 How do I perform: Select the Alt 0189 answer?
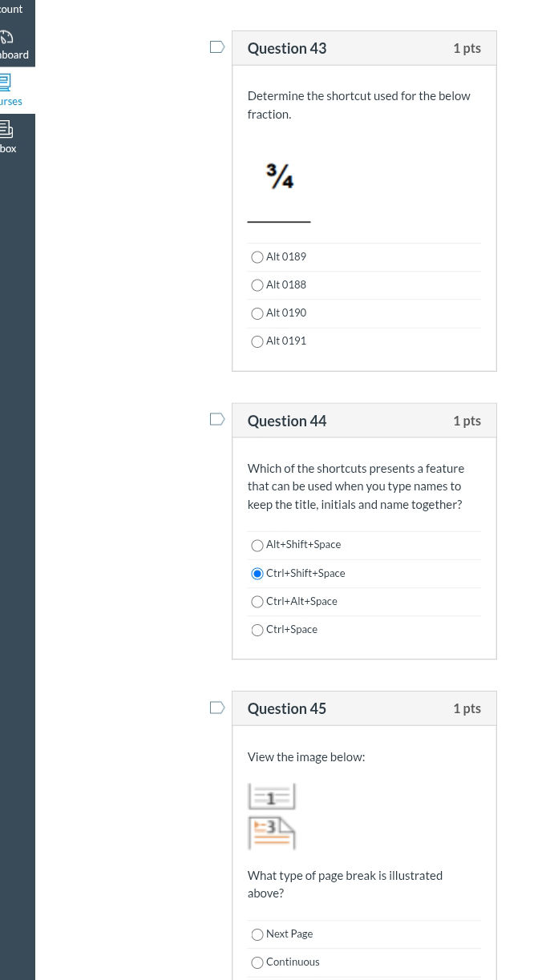pos(257,256)
